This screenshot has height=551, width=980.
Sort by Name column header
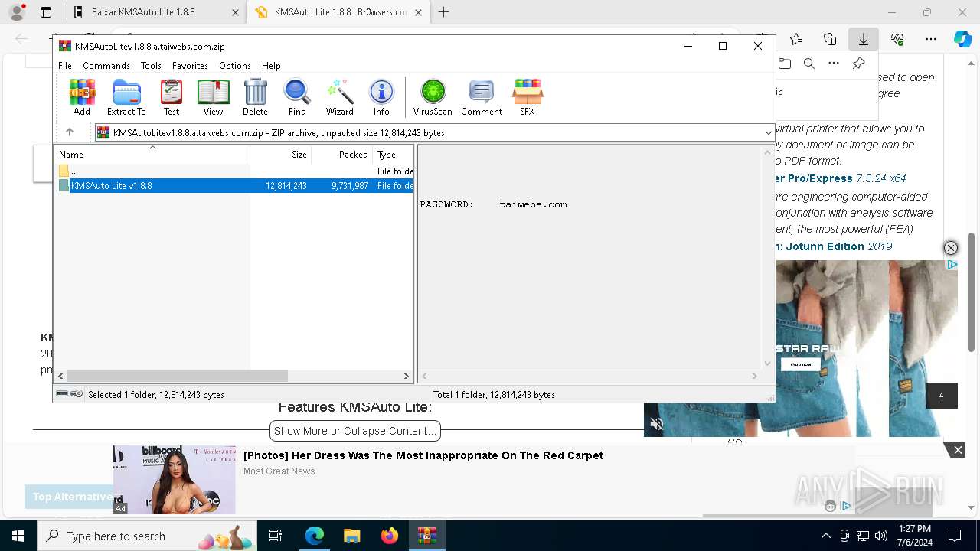coord(153,154)
